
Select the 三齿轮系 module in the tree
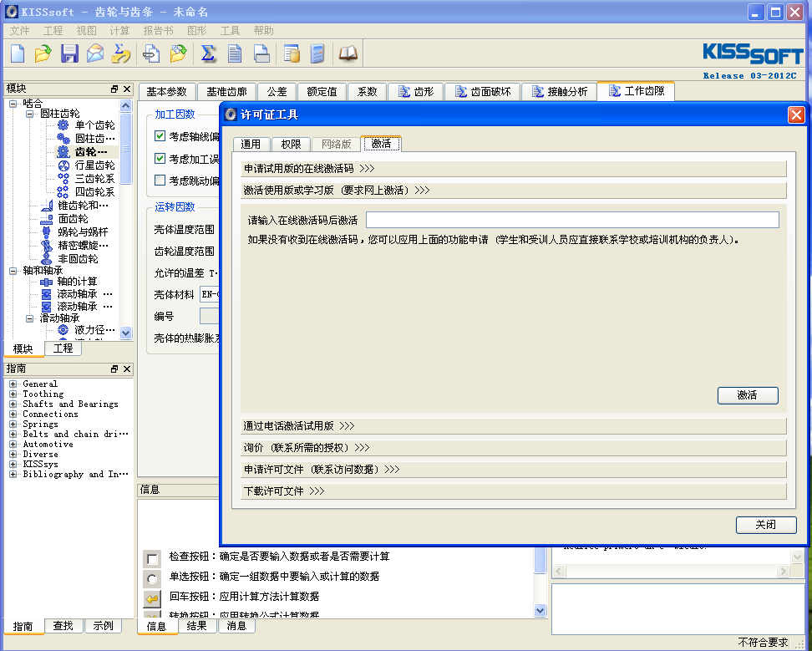(94, 179)
